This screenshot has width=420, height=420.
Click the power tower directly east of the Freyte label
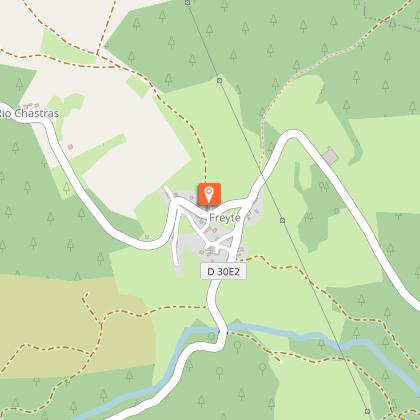click(282, 220)
